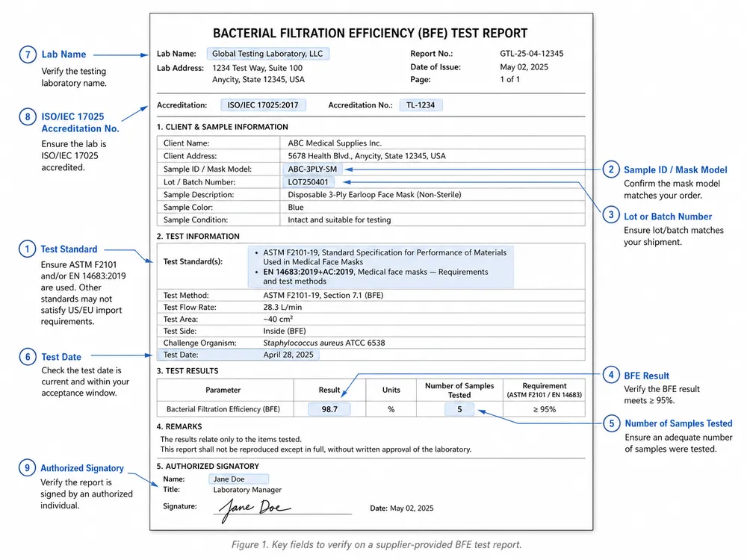Click the 'Lot or Batch Number' callout heading
The width and height of the screenshot is (747, 560).
pos(668,217)
